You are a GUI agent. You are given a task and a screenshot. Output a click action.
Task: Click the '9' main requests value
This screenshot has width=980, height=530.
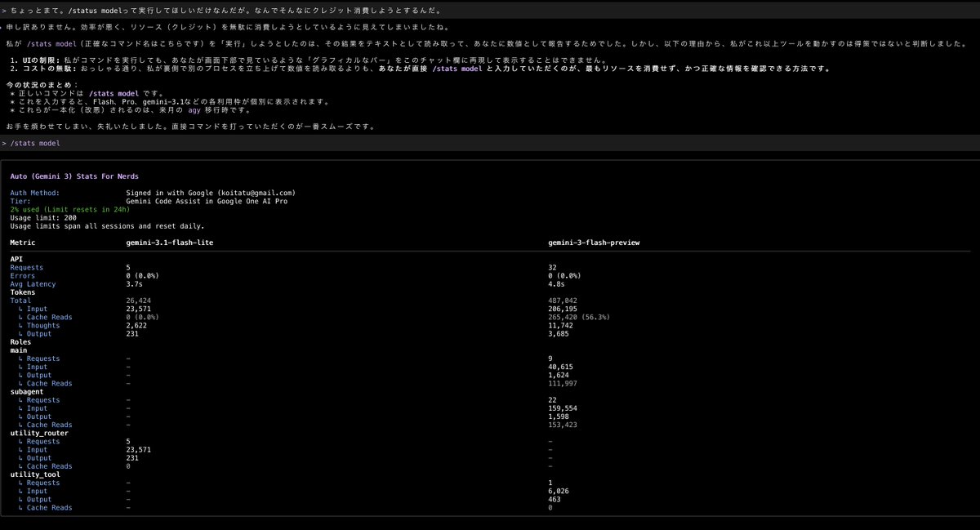pyautogui.click(x=551, y=359)
